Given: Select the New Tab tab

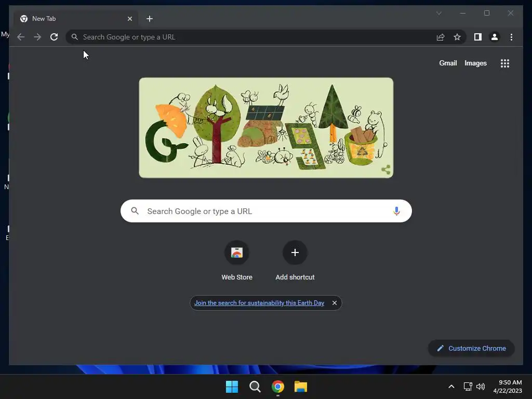Looking at the screenshot, I should click(76, 19).
